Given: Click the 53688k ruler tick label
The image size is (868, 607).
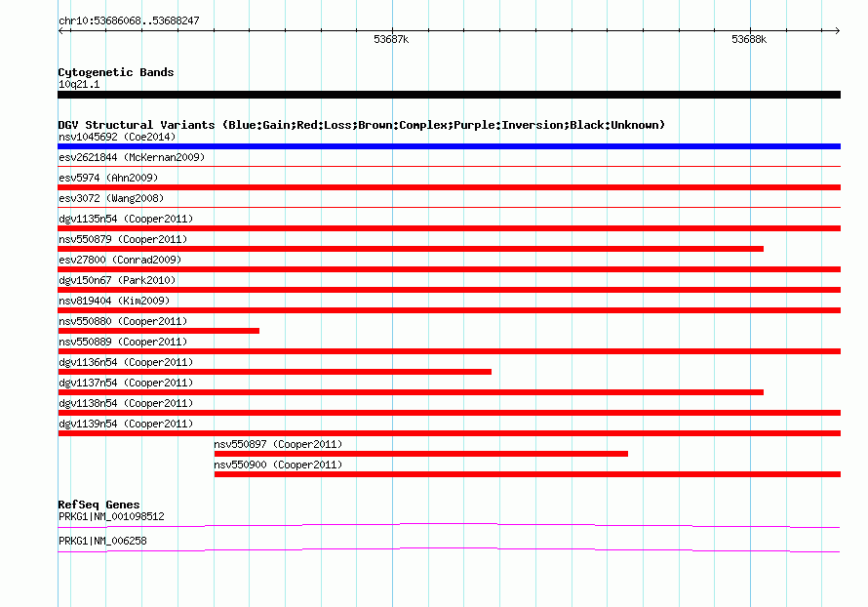Looking at the screenshot, I should pos(749,39).
